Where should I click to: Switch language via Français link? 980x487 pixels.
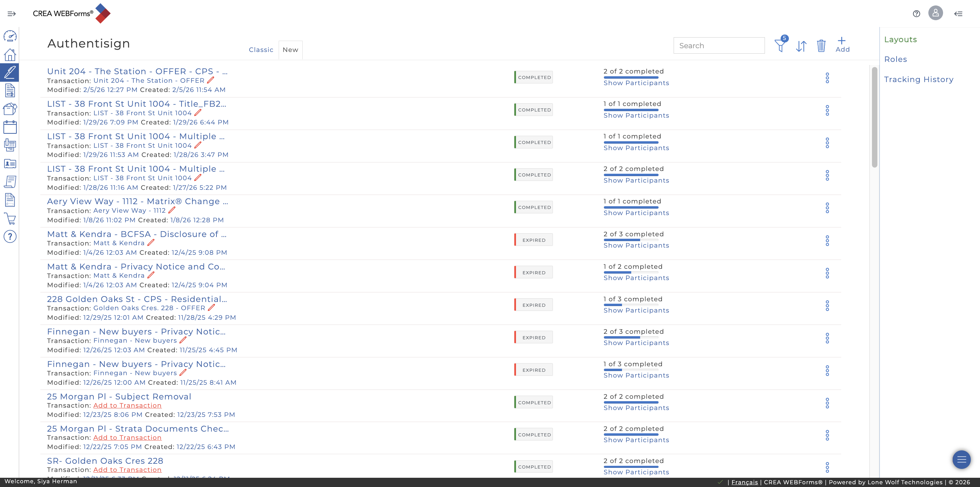point(744,482)
